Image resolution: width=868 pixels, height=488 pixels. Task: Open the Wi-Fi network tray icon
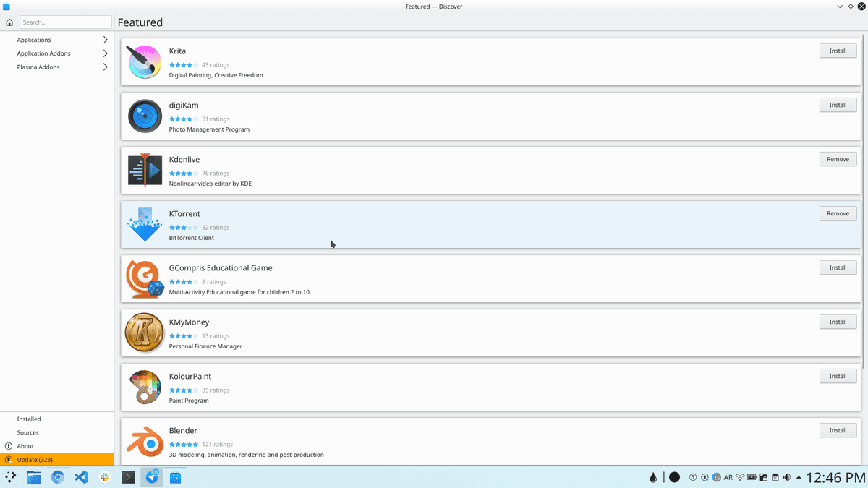point(740,477)
